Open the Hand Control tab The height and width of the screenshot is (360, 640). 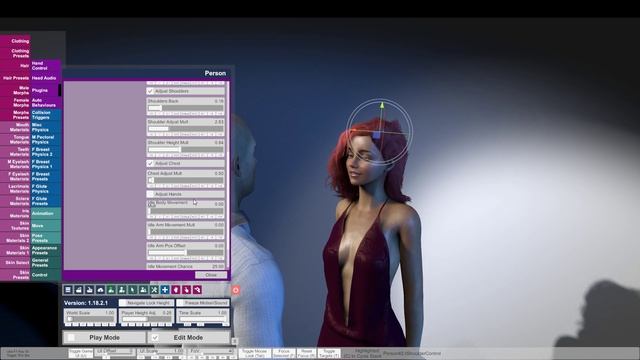pos(46,66)
